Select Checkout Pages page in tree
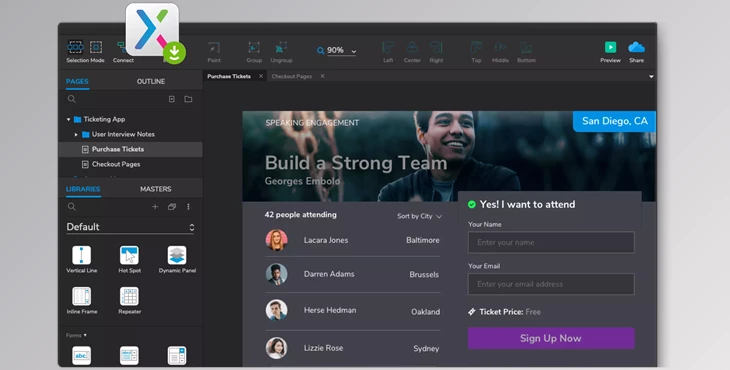This screenshot has width=730, height=370. coord(130,164)
